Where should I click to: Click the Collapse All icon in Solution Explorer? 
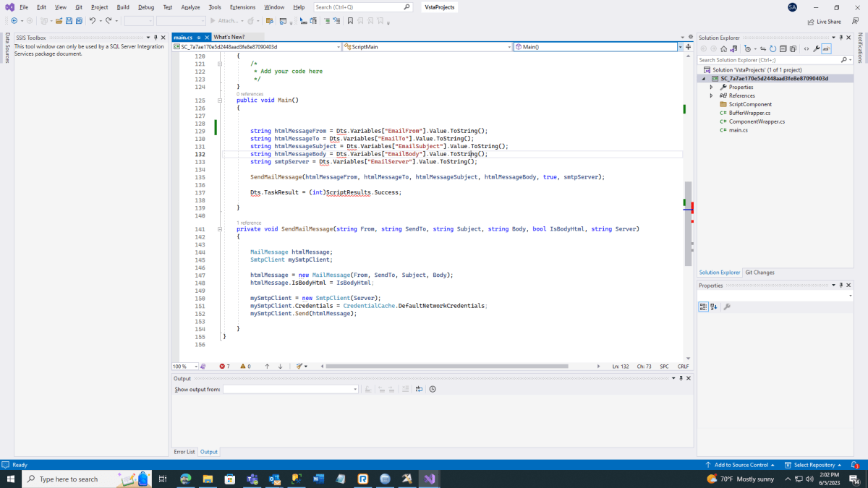783,48
